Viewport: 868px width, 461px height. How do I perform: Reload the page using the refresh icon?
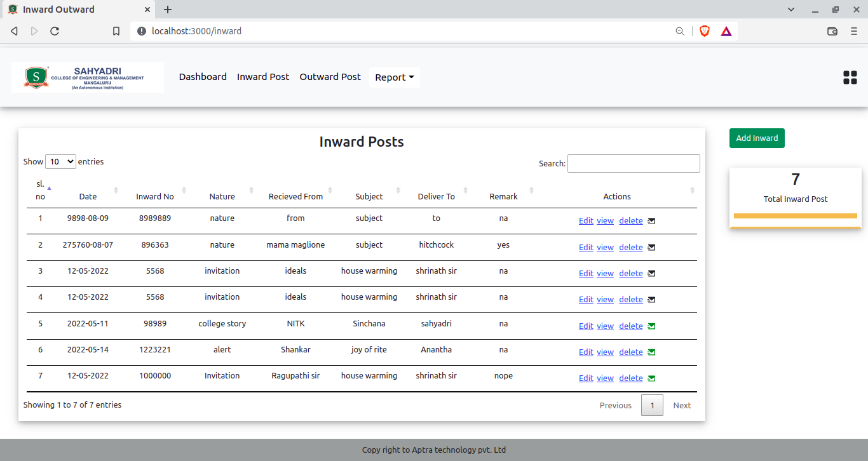[55, 31]
